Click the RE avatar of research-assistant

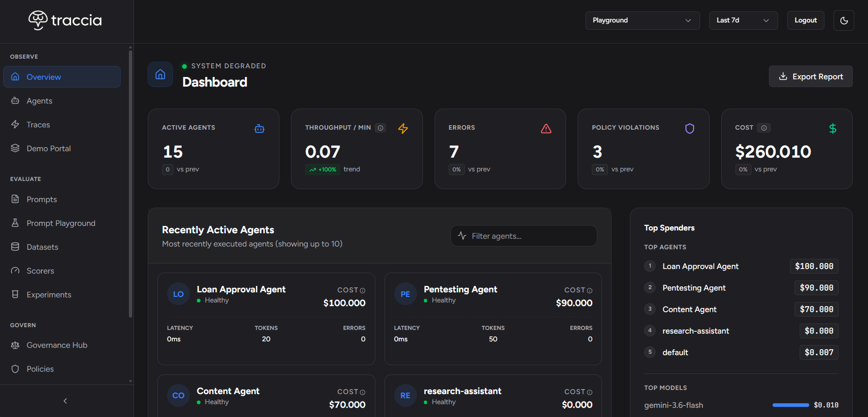(x=406, y=395)
